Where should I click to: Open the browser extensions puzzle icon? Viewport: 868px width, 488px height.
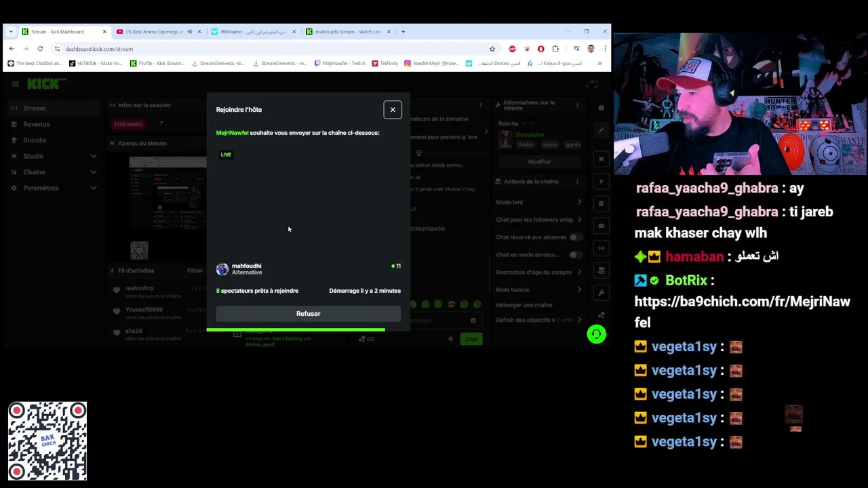pyautogui.click(x=555, y=49)
